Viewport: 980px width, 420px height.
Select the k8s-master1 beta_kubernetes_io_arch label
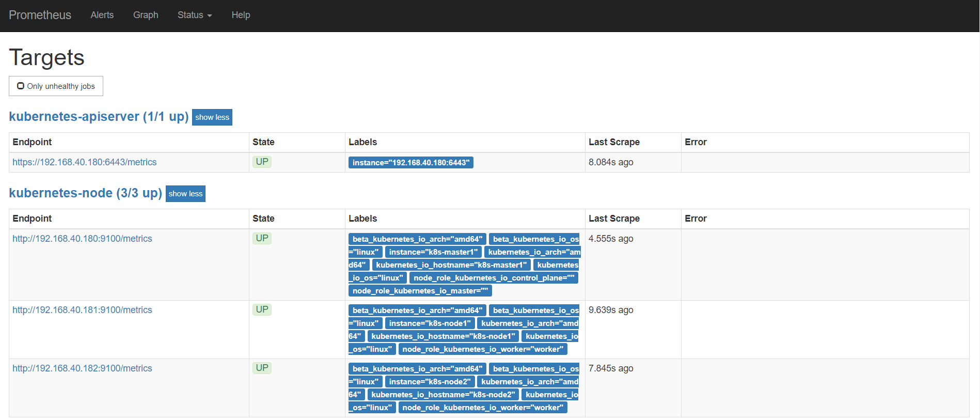click(x=417, y=239)
